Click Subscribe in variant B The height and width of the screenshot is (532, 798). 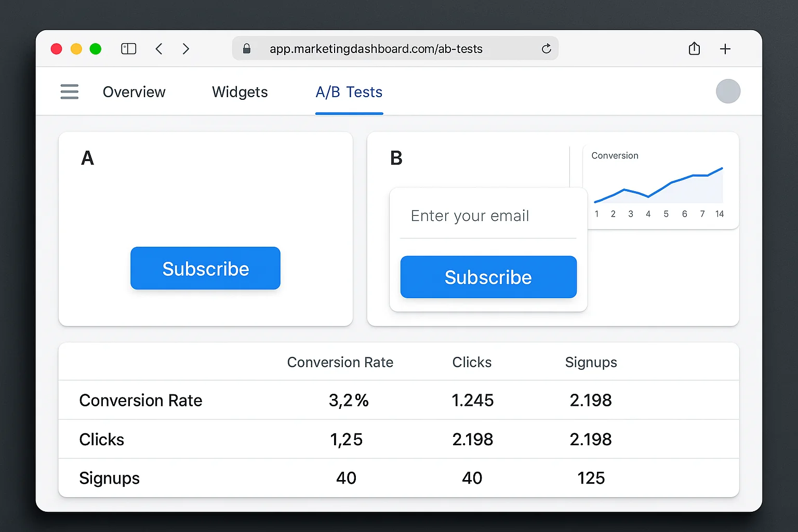(488, 277)
